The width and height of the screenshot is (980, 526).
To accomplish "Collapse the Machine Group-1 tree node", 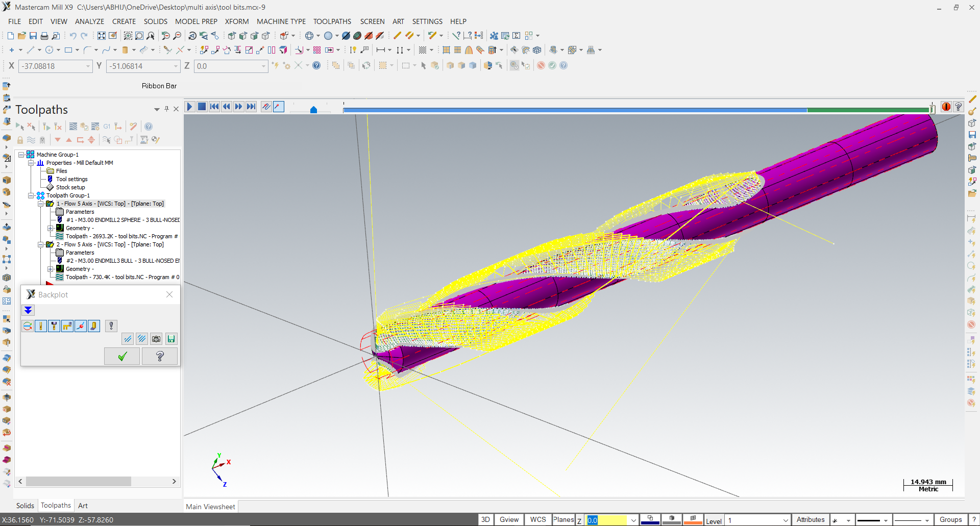I will [x=21, y=155].
